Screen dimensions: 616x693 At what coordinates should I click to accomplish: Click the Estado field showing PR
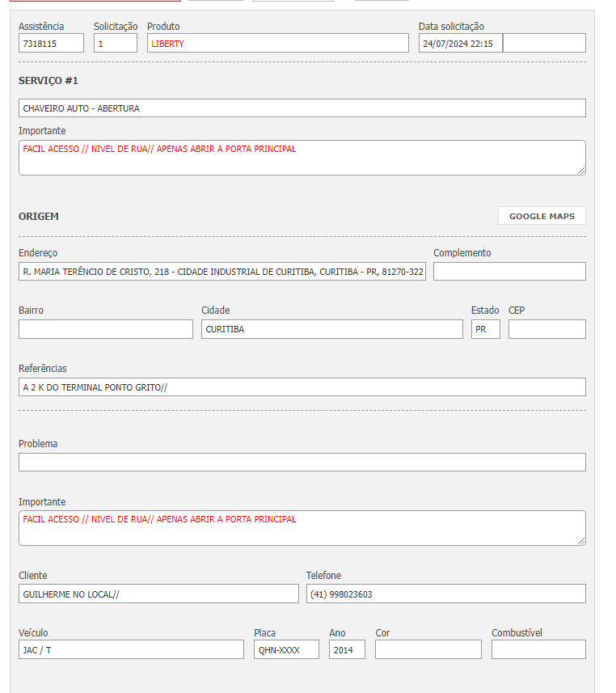tap(486, 329)
